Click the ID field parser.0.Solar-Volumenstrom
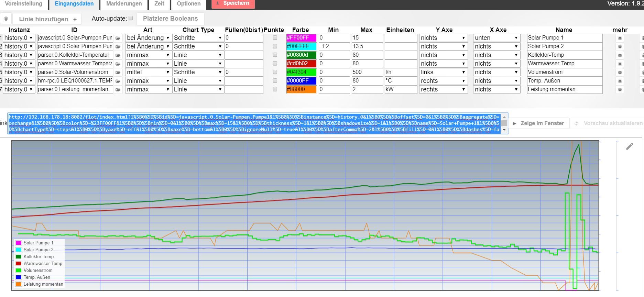The image size is (644, 297). pos(75,72)
